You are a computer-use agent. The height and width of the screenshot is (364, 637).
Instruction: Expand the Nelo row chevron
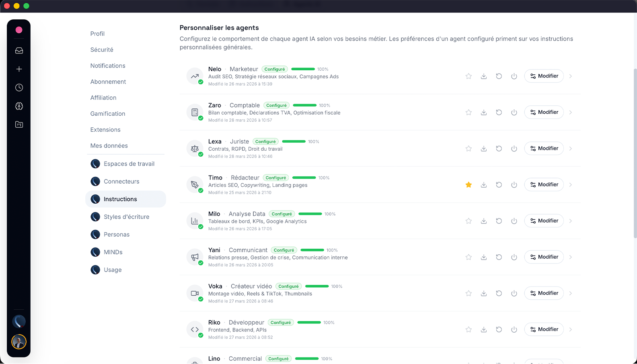coord(571,76)
